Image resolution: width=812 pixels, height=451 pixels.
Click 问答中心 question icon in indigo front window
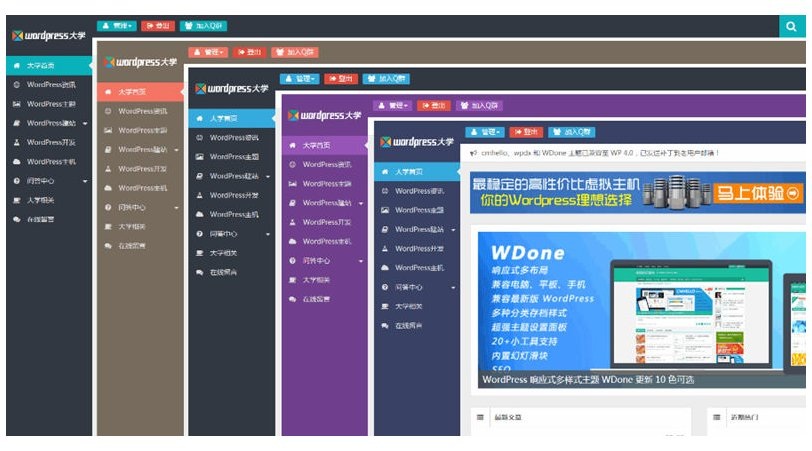click(385, 287)
